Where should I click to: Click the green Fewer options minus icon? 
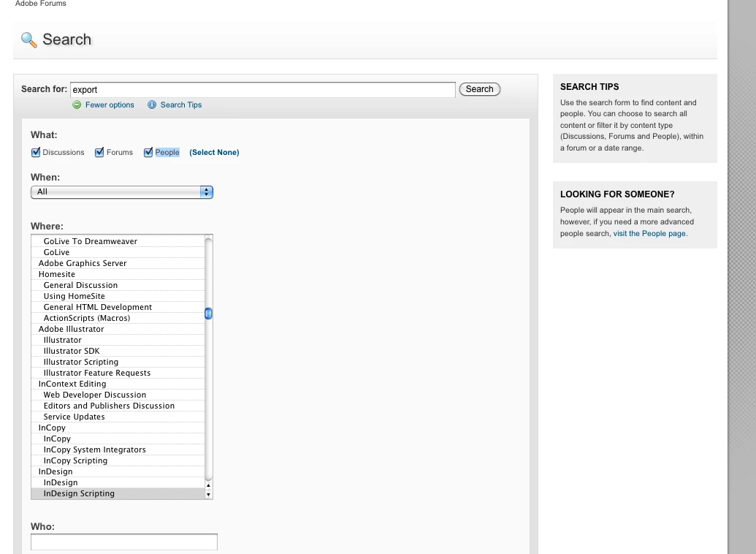tap(77, 105)
